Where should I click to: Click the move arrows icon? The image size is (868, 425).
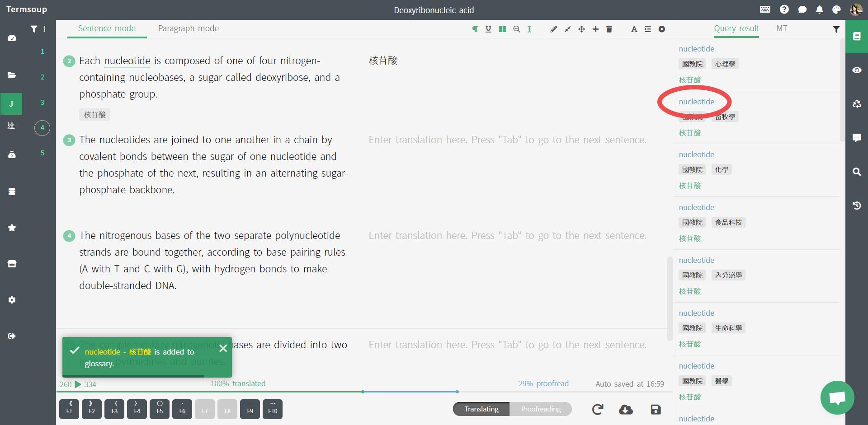click(582, 29)
